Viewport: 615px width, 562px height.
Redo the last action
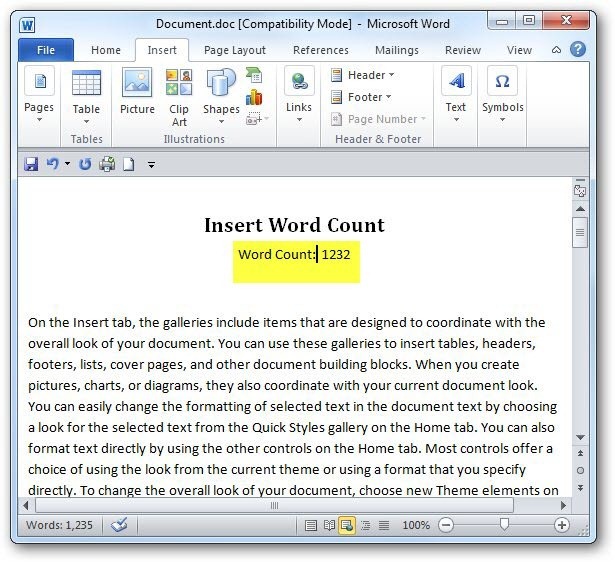tap(85, 164)
